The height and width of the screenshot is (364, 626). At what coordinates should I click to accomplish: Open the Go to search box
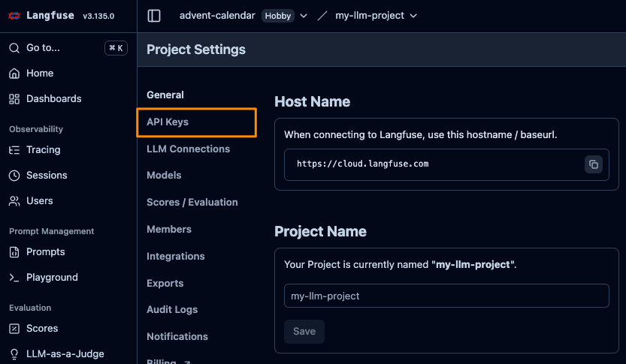coord(67,48)
